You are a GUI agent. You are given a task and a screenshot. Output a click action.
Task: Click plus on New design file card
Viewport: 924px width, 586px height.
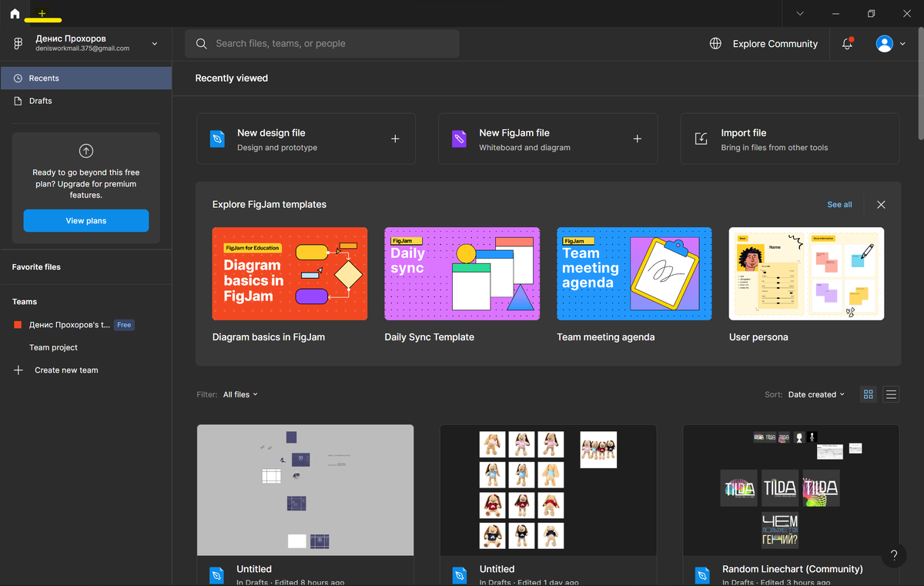[395, 139]
